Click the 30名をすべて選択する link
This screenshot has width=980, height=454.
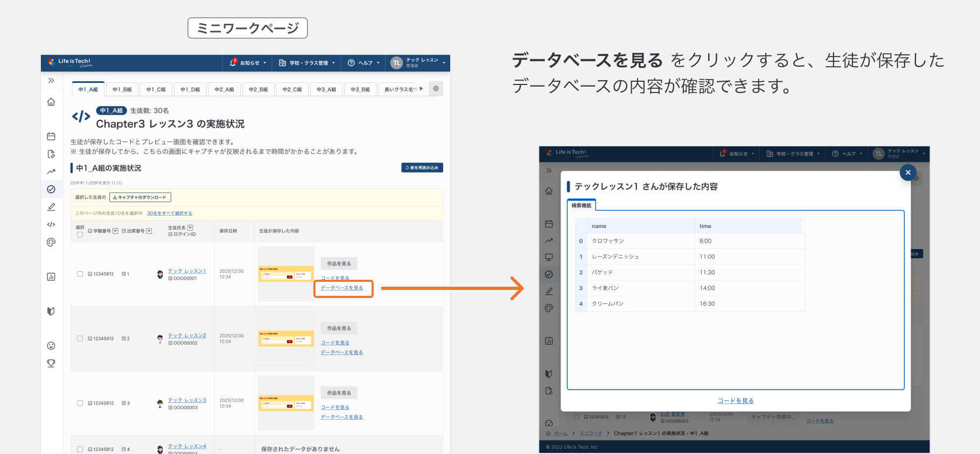170,214
